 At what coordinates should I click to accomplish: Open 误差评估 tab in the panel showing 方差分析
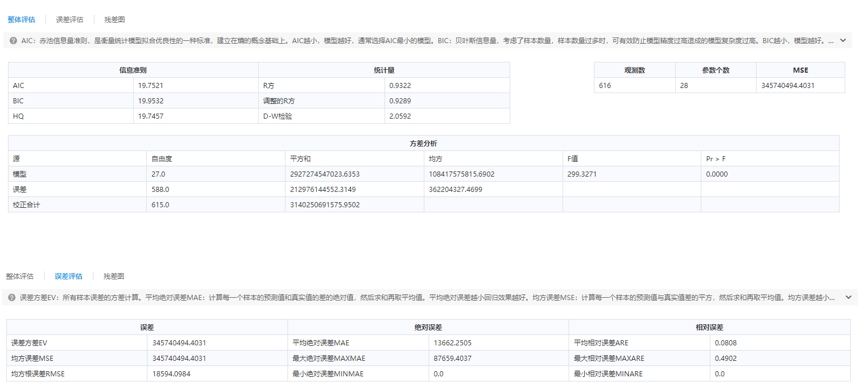pos(70,19)
